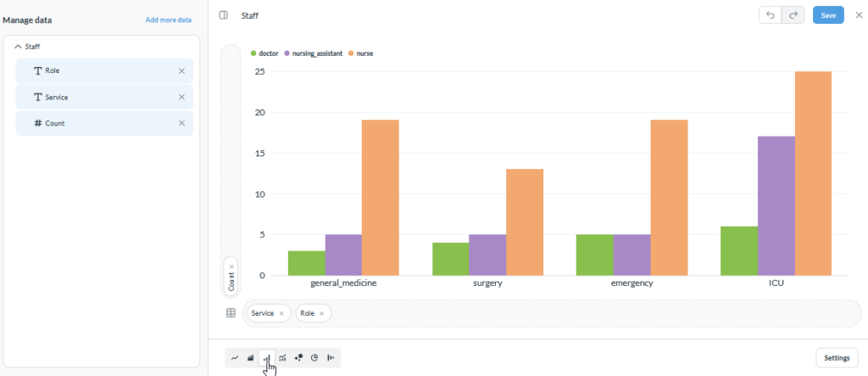The height and width of the screenshot is (376, 868).
Task: Toggle the nursing_assistant legend item
Action: pos(314,53)
